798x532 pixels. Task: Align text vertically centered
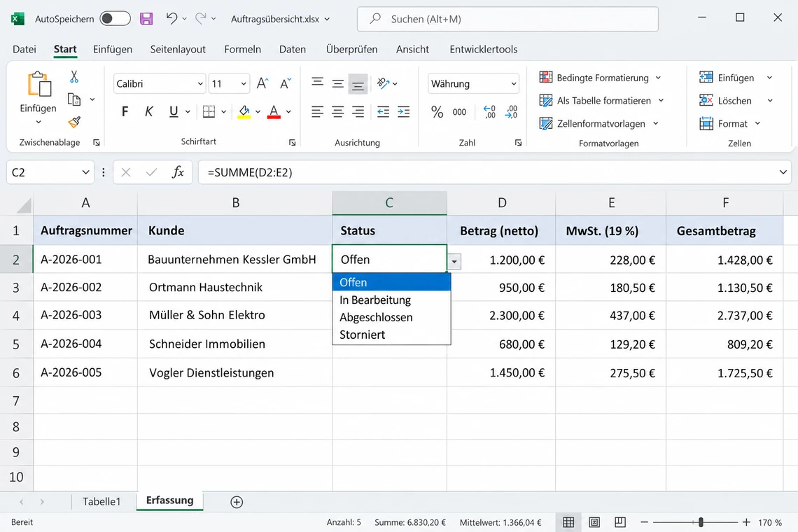(338, 84)
